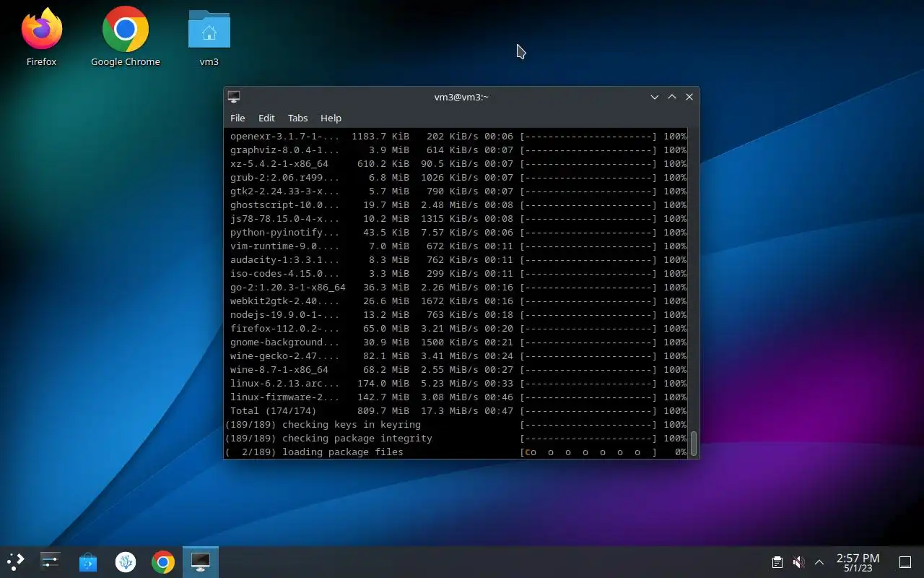Click the 'nodejs-19.9.0-1-...' line

(458, 315)
